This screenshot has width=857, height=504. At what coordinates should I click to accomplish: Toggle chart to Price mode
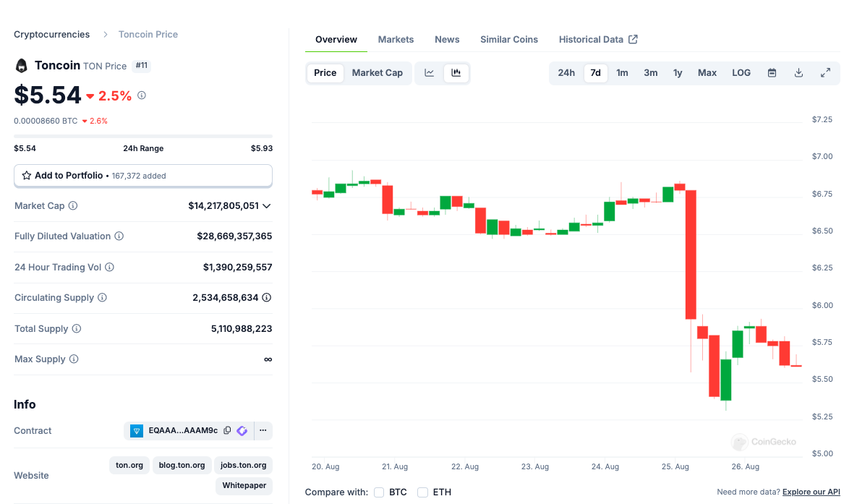pyautogui.click(x=325, y=73)
